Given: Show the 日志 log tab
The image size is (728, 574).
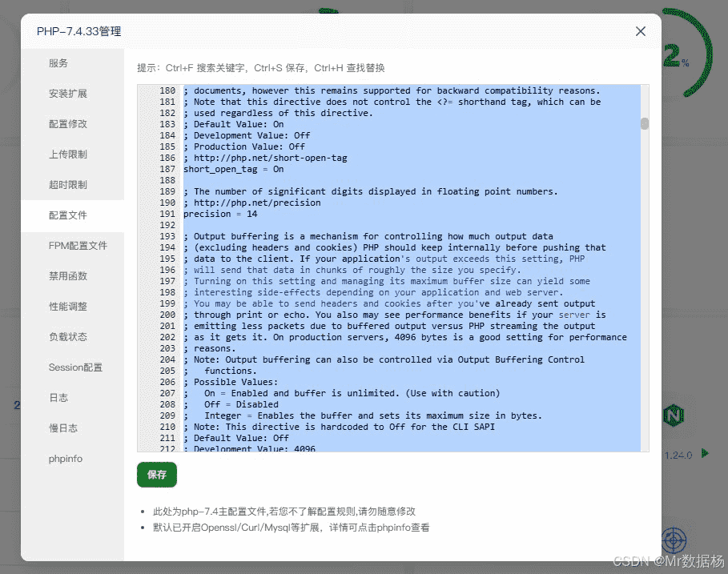Looking at the screenshot, I should pos(58,398).
